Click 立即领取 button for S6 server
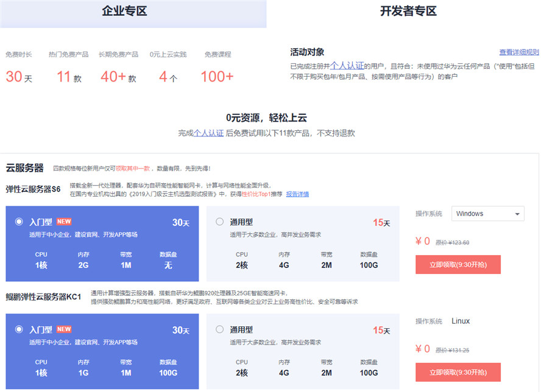The width and height of the screenshot is (541, 392). tap(458, 265)
